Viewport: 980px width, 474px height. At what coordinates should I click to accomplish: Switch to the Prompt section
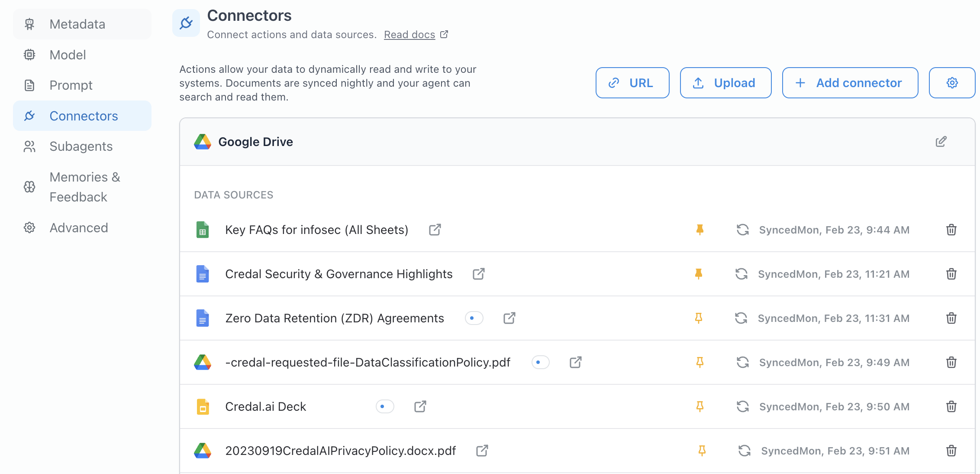[71, 85]
